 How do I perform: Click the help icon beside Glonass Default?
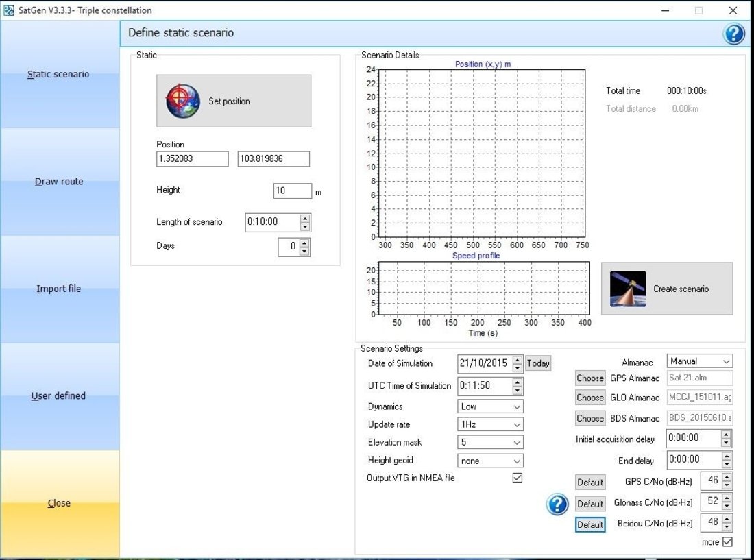coord(557,504)
